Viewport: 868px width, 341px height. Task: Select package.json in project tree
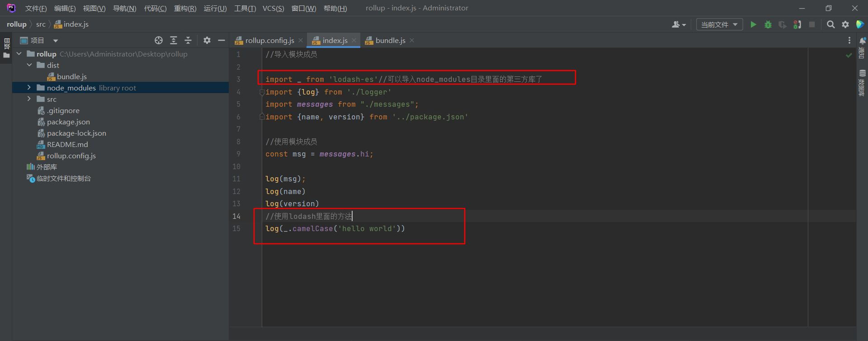[x=63, y=122]
